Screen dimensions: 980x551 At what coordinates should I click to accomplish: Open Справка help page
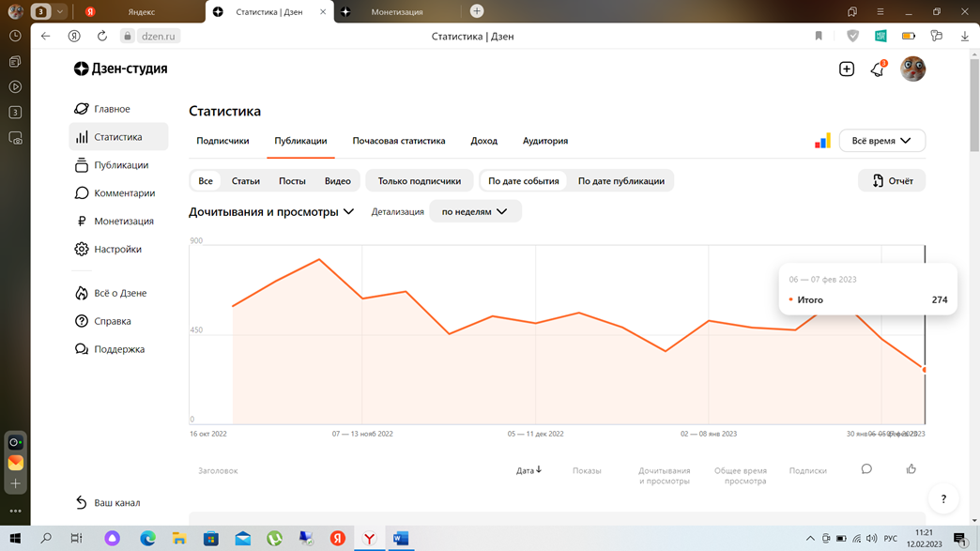(x=102, y=321)
